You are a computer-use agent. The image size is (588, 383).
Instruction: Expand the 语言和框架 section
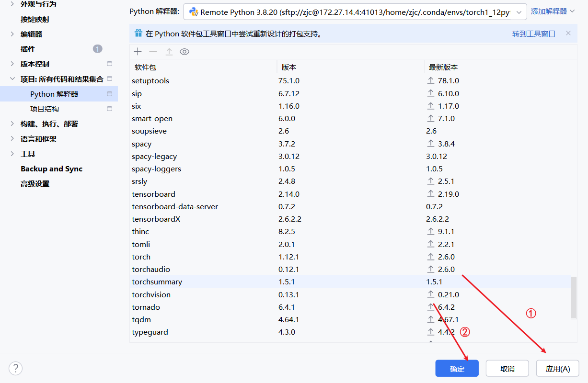[12, 139]
